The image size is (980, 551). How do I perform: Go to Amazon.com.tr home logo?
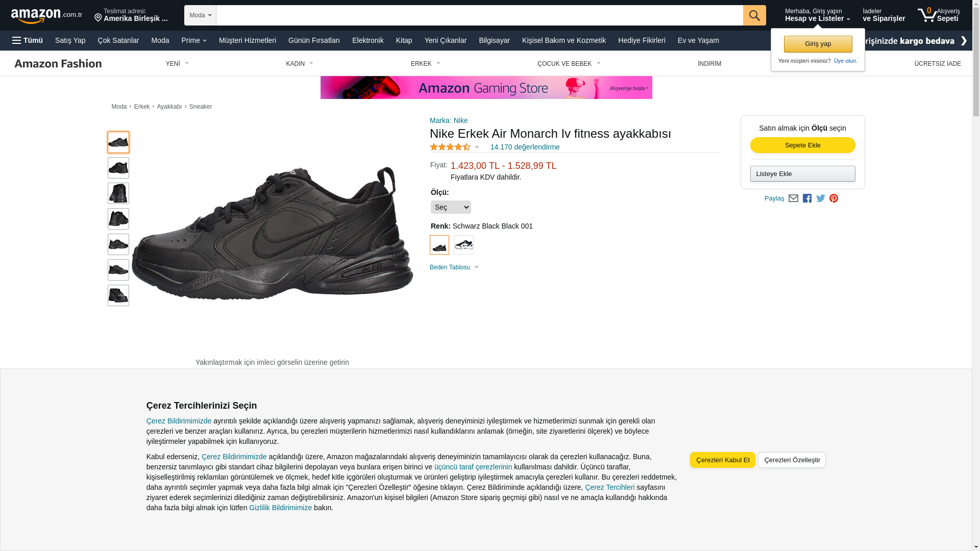(46, 15)
